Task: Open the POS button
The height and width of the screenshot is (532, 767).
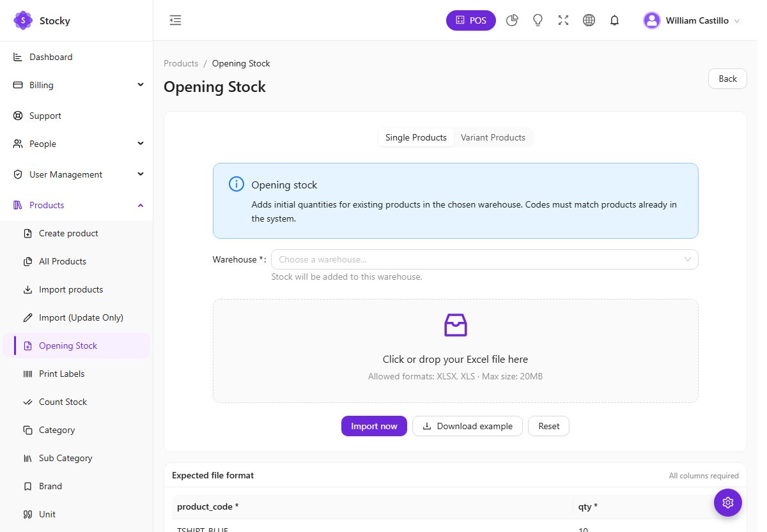Action: point(471,20)
